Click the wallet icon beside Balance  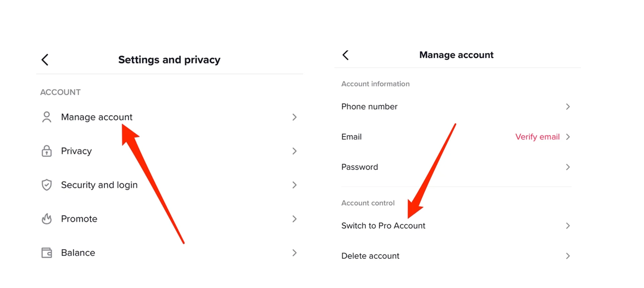pos(47,253)
